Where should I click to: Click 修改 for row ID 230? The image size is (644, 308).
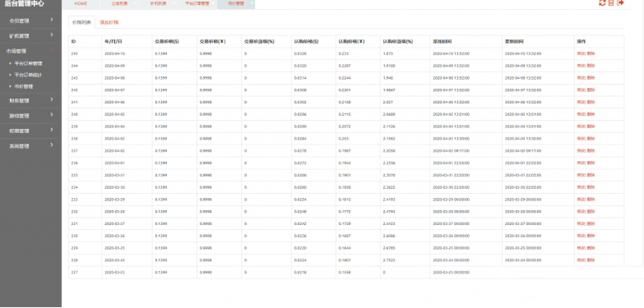pyautogui.click(x=581, y=236)
